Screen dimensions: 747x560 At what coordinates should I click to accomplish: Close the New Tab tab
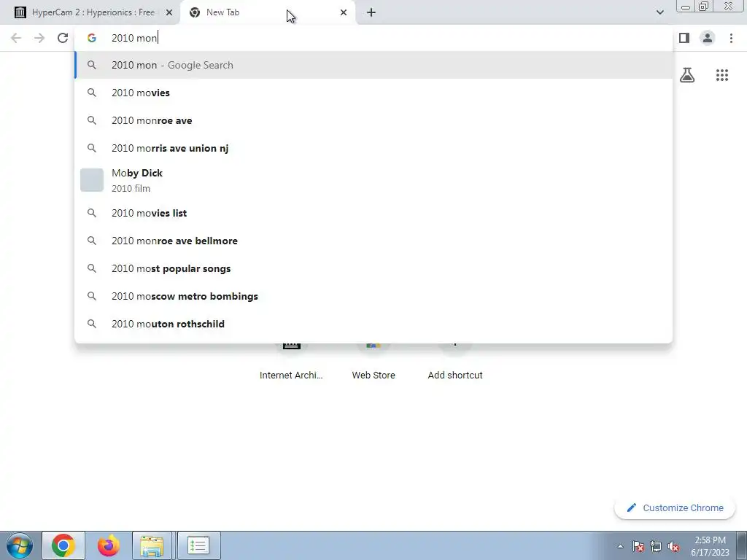(344, 12)
